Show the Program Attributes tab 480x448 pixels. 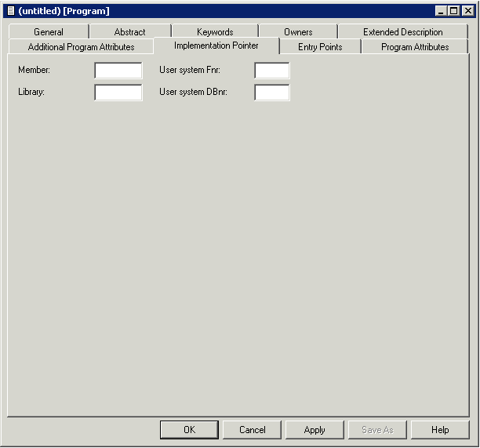[x=415, y=47]
